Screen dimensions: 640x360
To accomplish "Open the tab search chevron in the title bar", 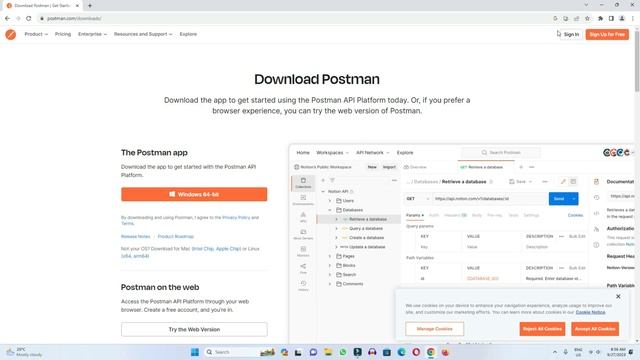I will [x=586, y=5].
